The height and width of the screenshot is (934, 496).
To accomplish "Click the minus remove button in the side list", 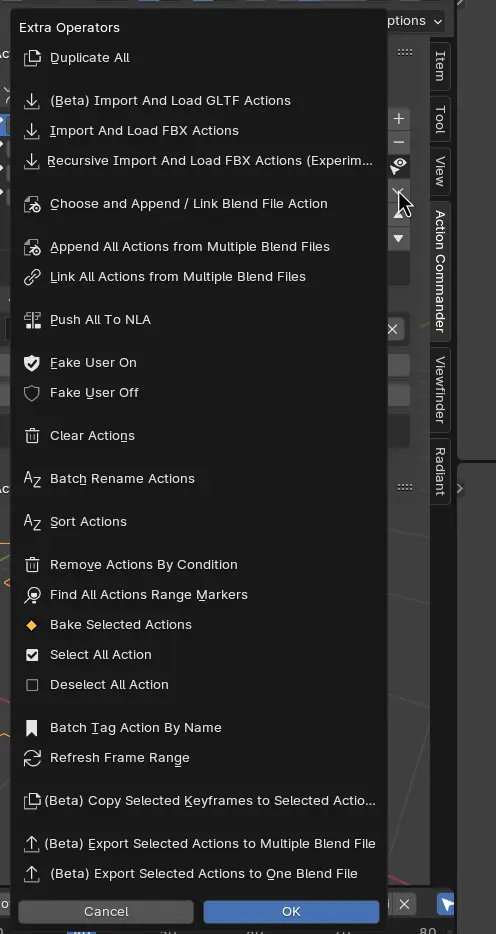I will (x=399, y=142).
